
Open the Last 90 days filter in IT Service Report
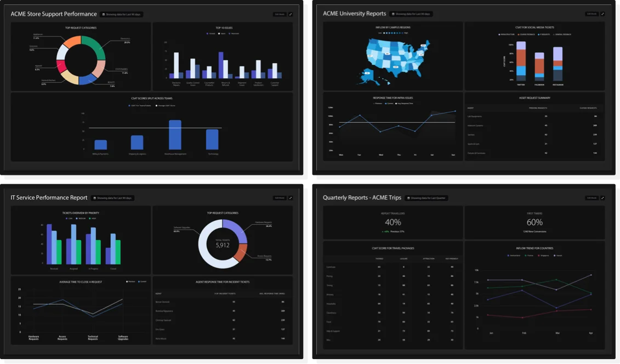(113, 198)
